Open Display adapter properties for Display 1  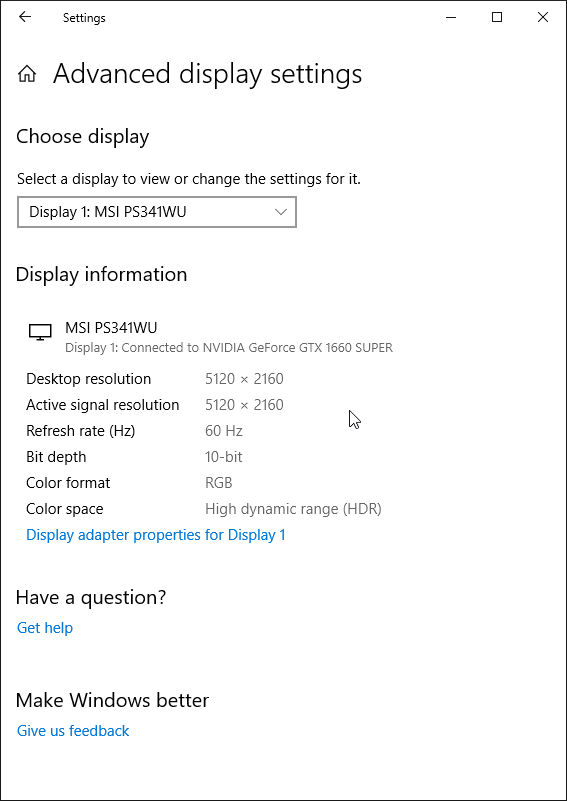pyautogui.click(x=156, y=535)
